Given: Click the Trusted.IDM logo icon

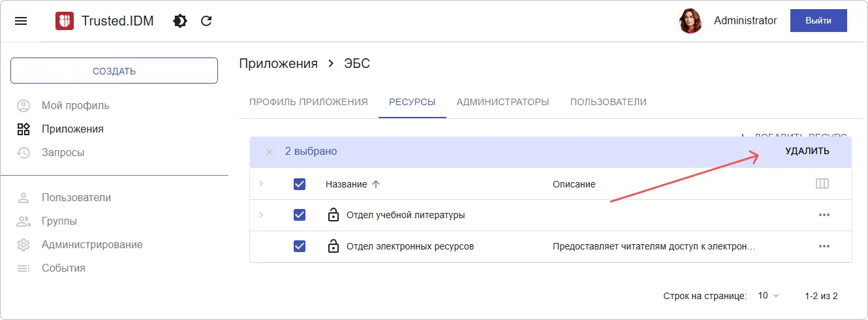Looking at the screenshot, I should point(65,21).
